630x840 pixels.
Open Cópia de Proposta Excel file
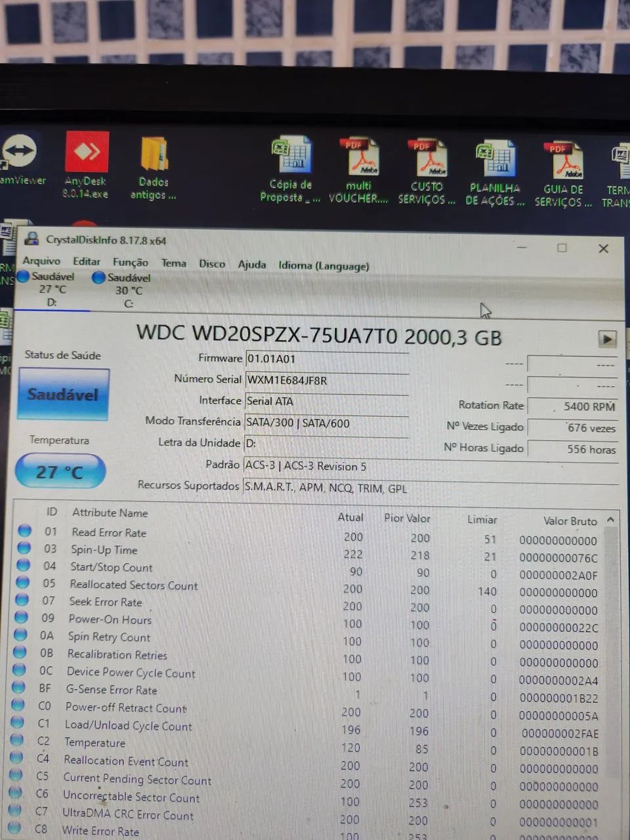291,169
